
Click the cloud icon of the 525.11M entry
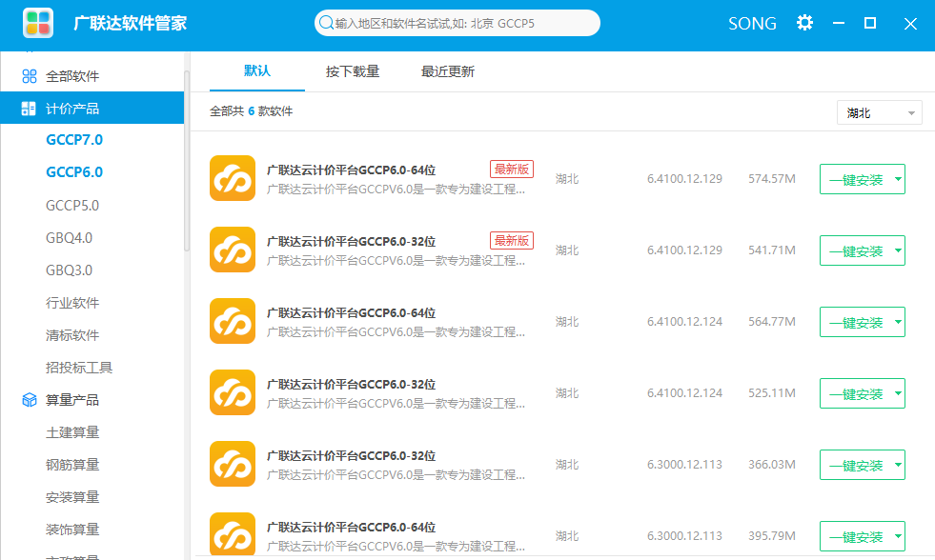click(x=233, y=392)
